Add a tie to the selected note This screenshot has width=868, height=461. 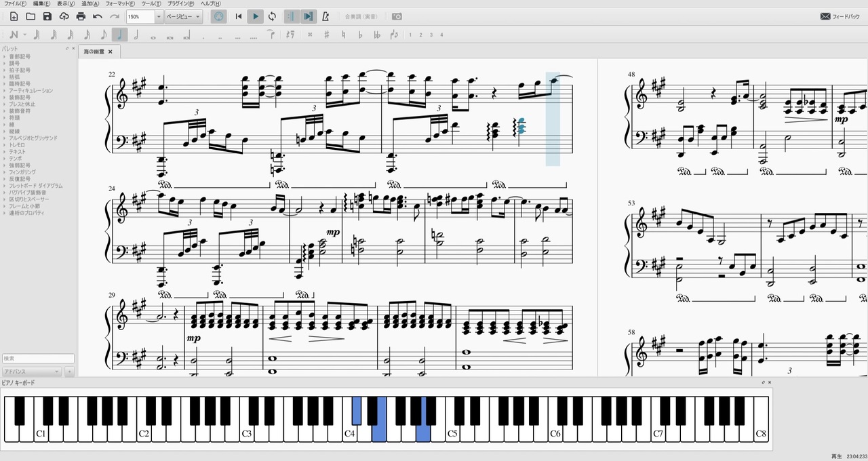pos(271,35)
